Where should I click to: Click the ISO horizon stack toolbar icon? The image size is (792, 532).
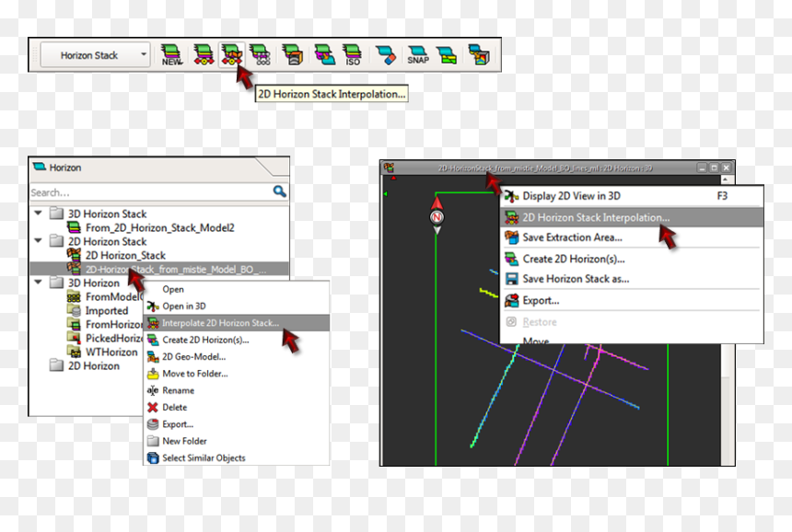pos(352,54)
